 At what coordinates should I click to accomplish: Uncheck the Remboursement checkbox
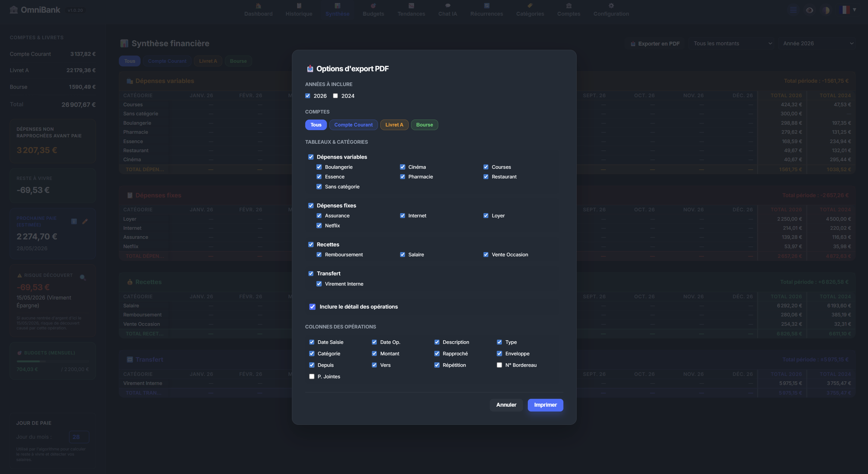coord(319,255)
